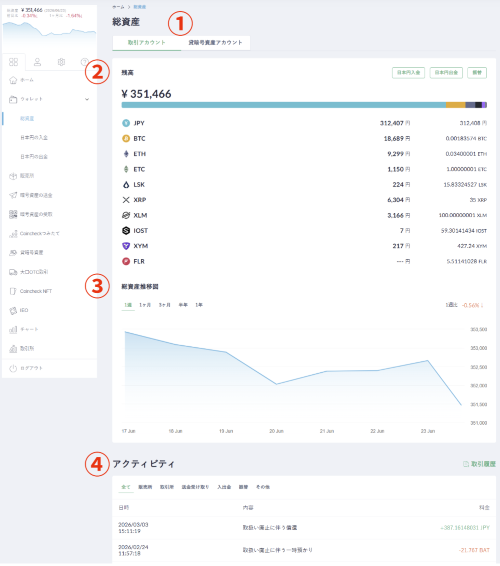Select the 振替 activity filter tab
The image size is (500, 566).
click(243, 487)
